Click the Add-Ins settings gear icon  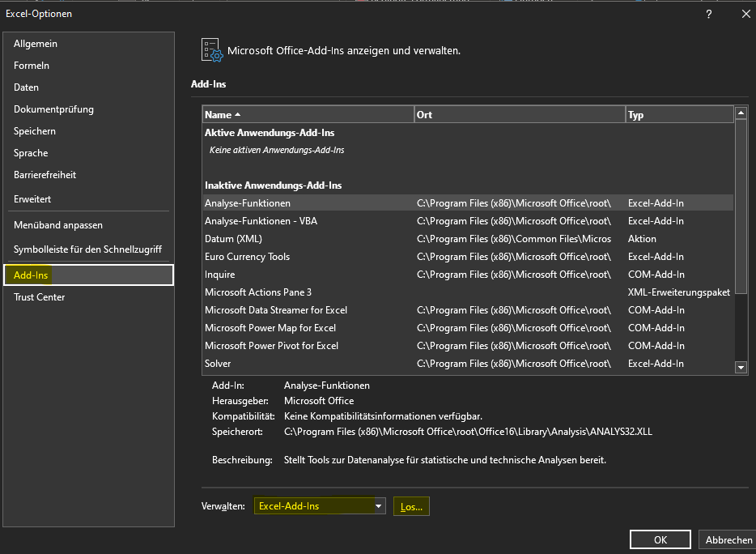(x=212, y=50)
